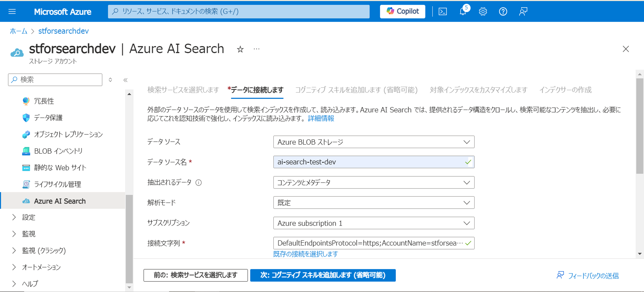Click 前の: 検索サービスを選択します button
644x292 pixels.
click(x=196, y=275)
